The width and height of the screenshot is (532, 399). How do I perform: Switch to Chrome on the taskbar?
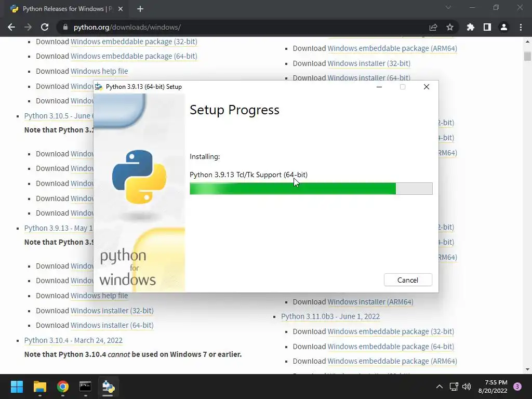pos(63,387)
